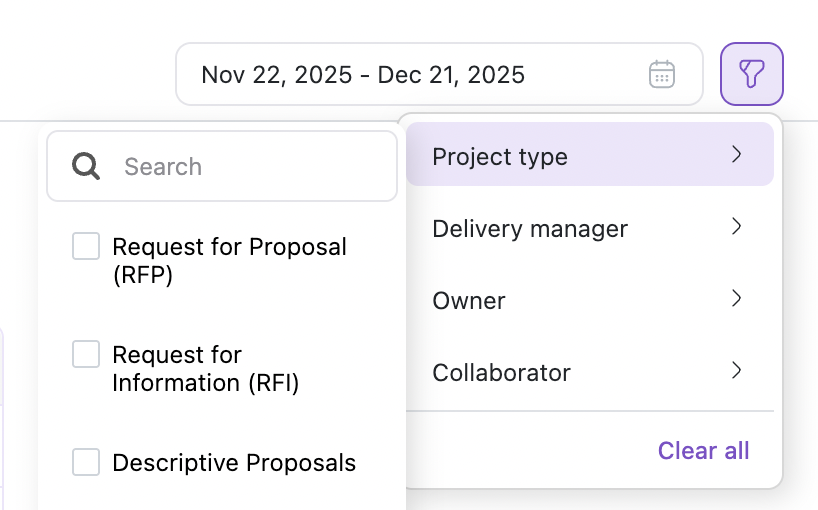The width and height of the screenshot is (818, 510).
Task: Open the Nov 22 – Dec 21 date range
Action: click(363, 74)
